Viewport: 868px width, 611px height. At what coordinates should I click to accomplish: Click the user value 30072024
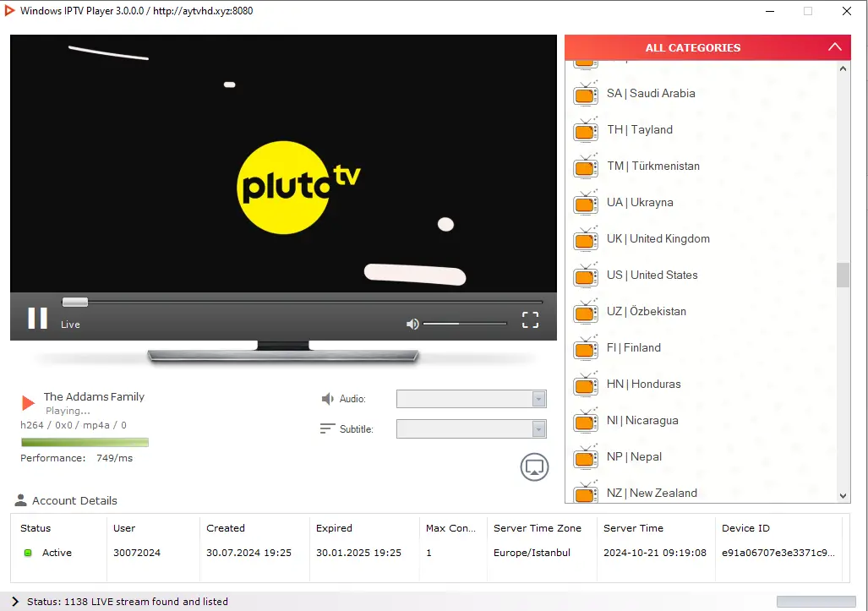click(x=137, y=553)
